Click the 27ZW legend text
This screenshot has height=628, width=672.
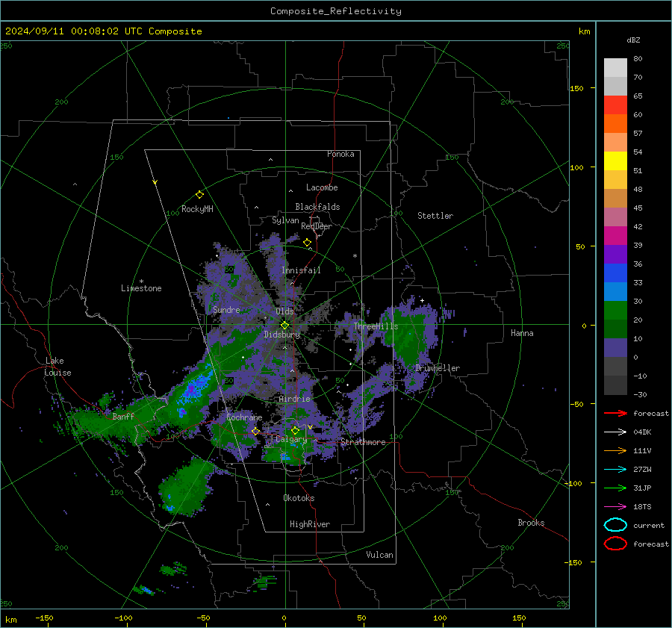pyautogui.click(x=642, y=470)
